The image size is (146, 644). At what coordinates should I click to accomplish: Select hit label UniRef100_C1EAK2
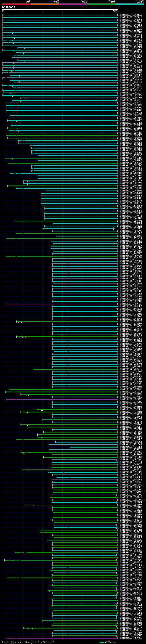[131, 241]
